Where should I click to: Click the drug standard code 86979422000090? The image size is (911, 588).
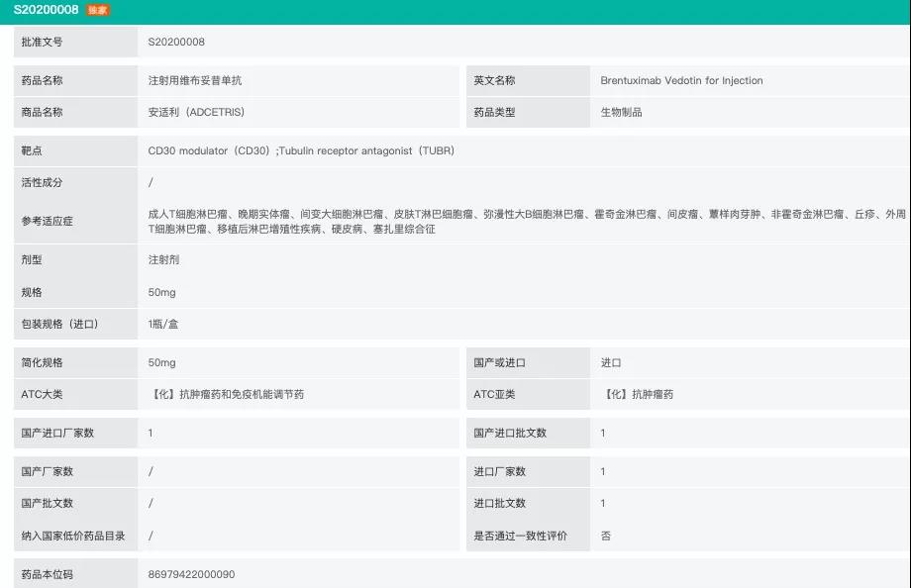[191, 574]
